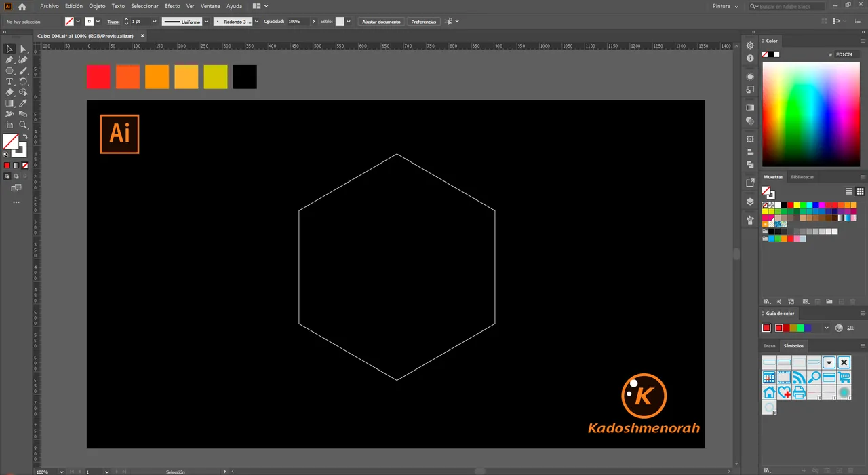Image resolution: width=868 pixels, height=475 pixels.
Task: Select the Paintbrush tool
Action: coord(23,71)
